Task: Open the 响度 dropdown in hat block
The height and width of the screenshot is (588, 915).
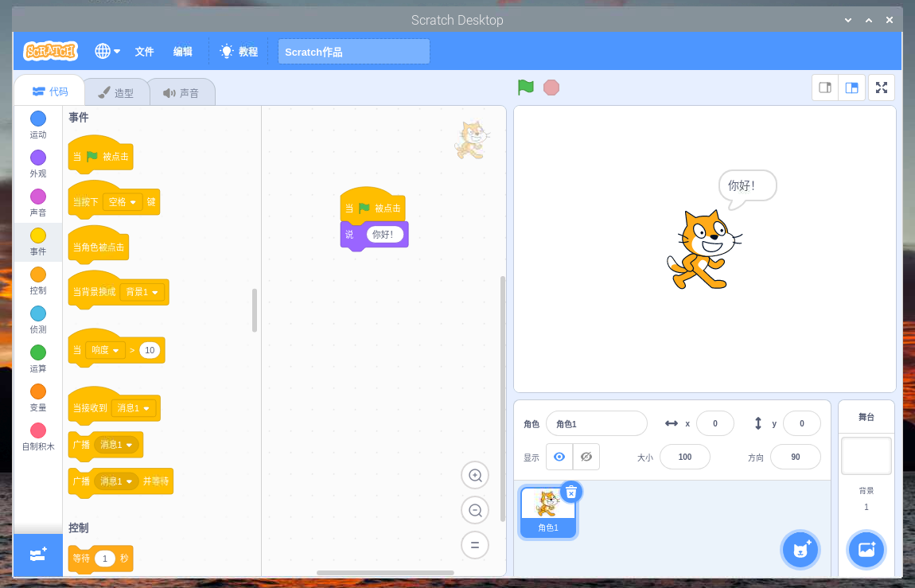Action: (105, 350)
